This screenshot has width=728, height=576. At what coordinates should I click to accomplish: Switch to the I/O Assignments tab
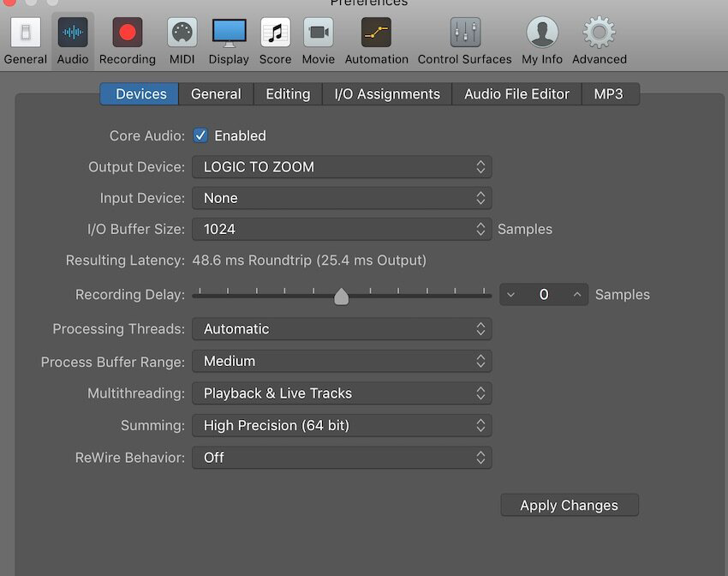(x=387, y=93)
